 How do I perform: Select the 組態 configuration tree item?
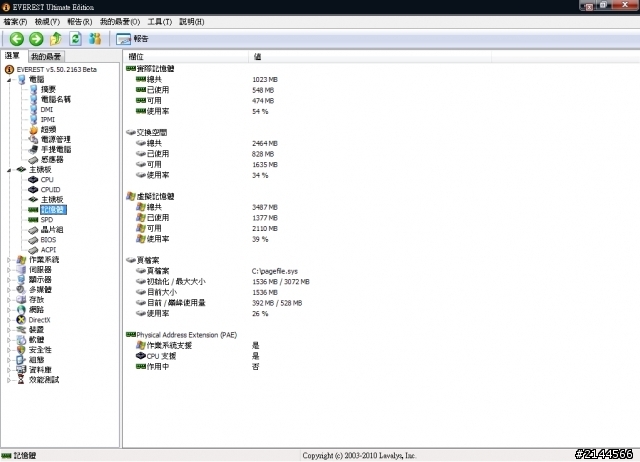click(x=36, y=360)
